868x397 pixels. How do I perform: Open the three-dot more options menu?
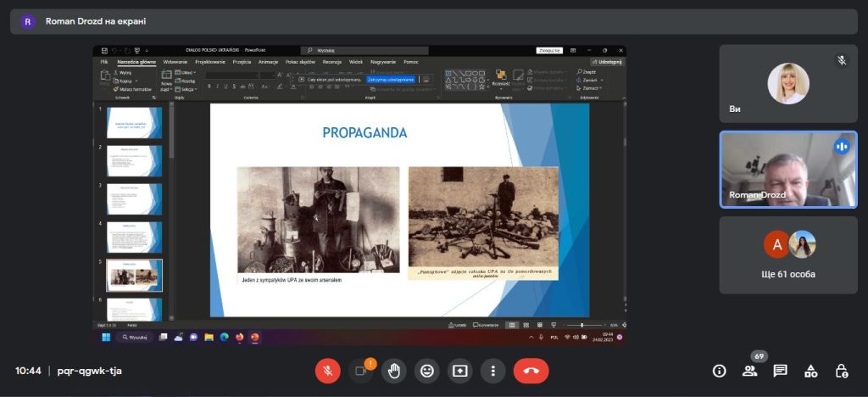tap(492, 371)
